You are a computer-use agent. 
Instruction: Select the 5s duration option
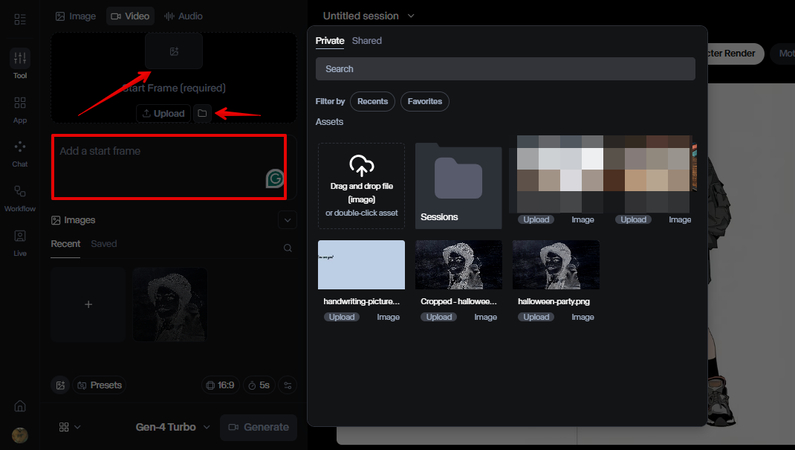pos(259,385)
